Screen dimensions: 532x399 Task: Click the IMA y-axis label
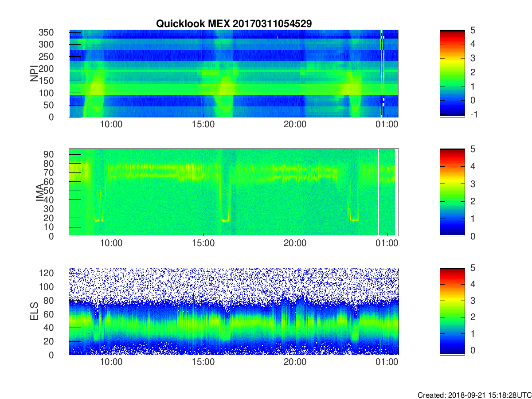[x=39, y=192]
